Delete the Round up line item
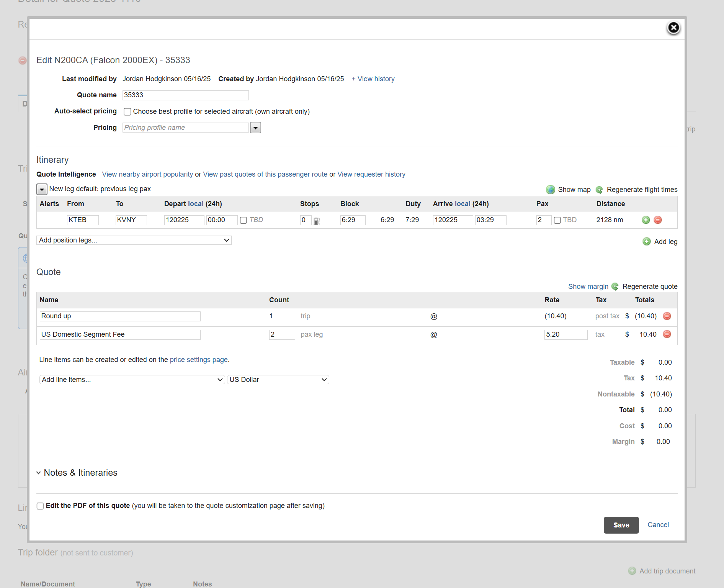The image size is (724, 588). coord(667,316)
